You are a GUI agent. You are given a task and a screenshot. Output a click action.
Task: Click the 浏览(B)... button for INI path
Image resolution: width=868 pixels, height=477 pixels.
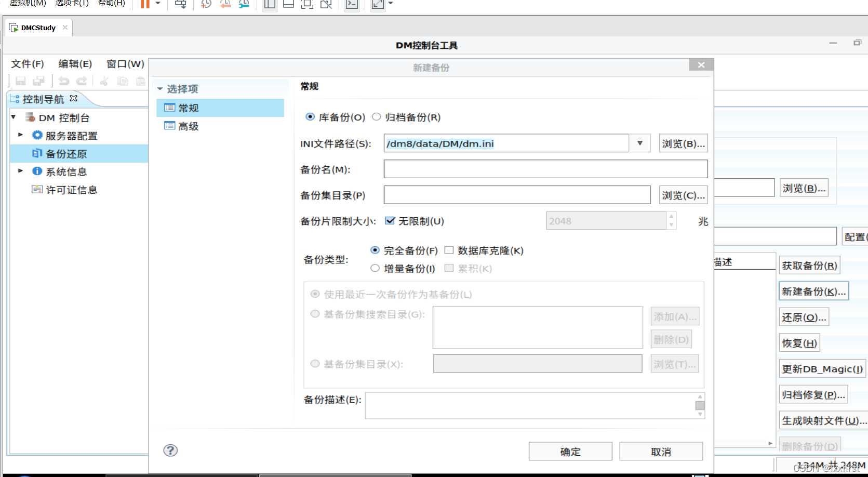coord(684,143)
